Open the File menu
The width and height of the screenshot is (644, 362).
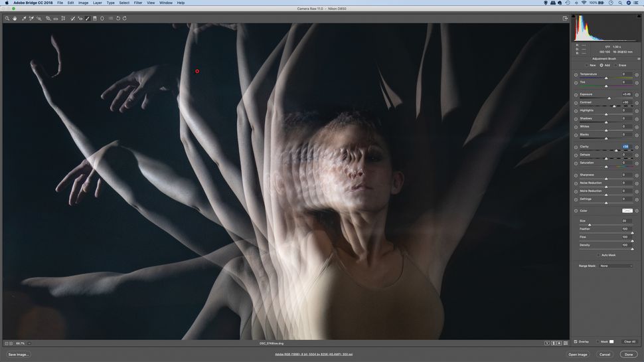click(60, 3)
